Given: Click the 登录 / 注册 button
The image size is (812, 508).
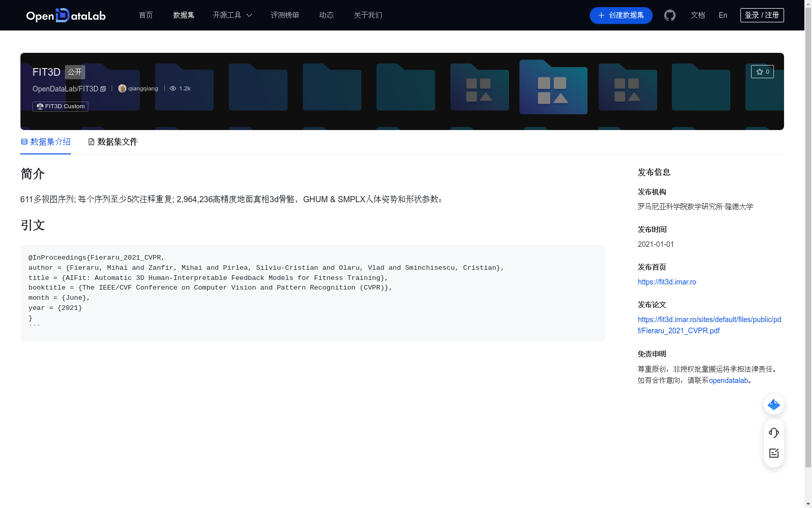Looking at the screenshot, I should click(762, 15).
